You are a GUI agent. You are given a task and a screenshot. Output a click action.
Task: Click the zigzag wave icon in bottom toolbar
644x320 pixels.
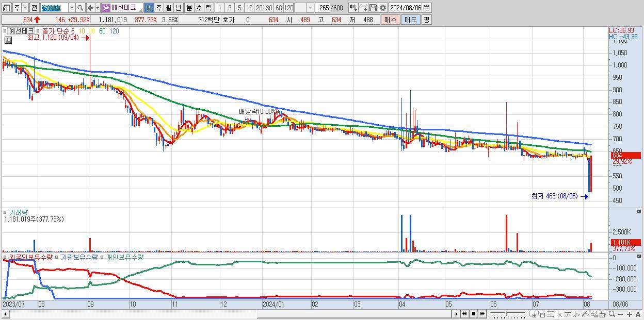tap(577, 314)
